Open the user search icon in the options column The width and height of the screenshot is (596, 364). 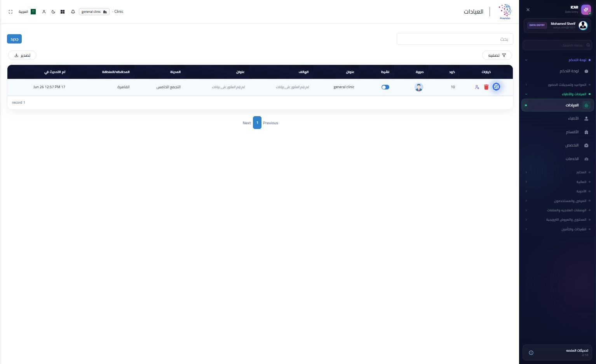pos(477,87)
